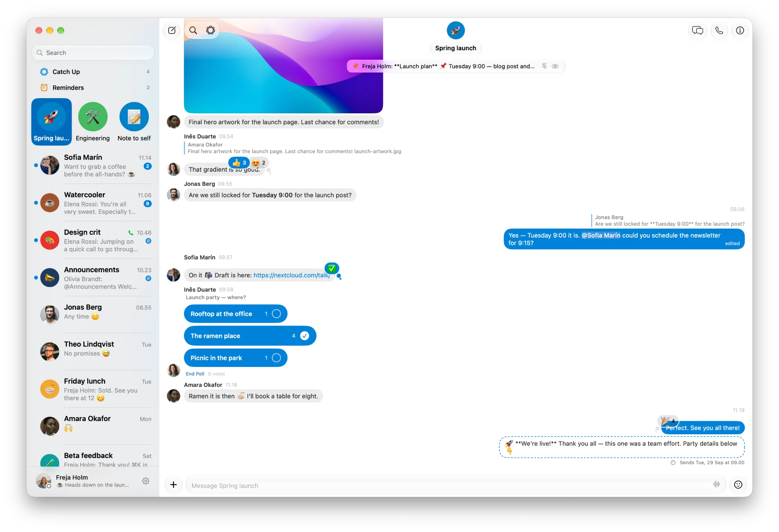The height and width of the screenshot is (532, 779).
Task: Open the Design crit conversation
Action: point(93,240)
